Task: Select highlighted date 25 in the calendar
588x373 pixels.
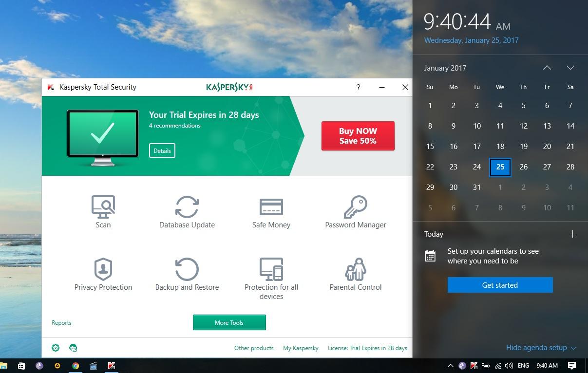Action: [x=500, y=167]
